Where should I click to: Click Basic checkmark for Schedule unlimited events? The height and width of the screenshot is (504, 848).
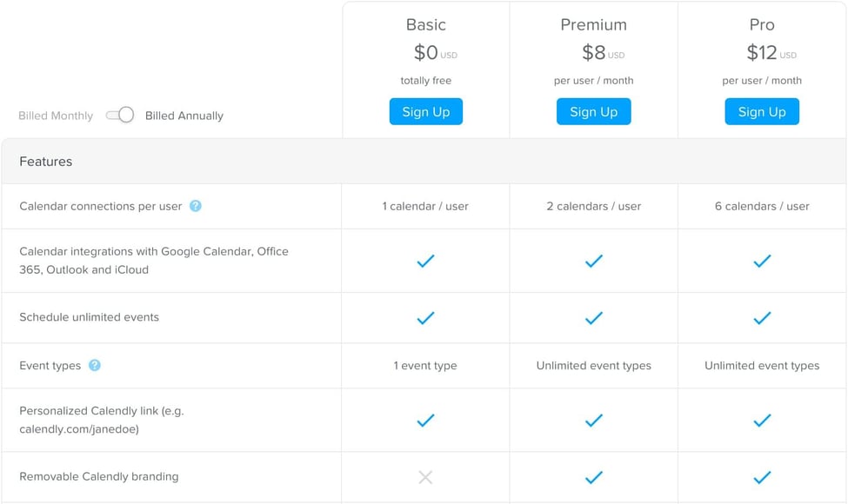coord(425,318)
